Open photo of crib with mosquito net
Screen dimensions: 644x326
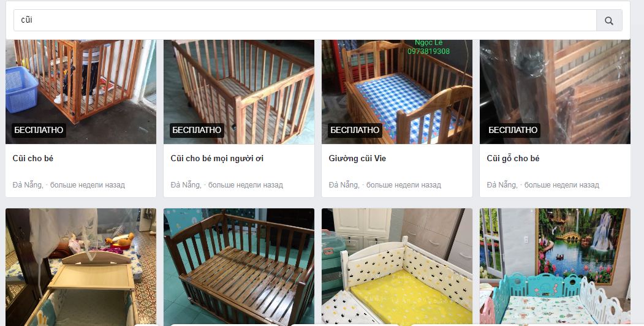81,267
